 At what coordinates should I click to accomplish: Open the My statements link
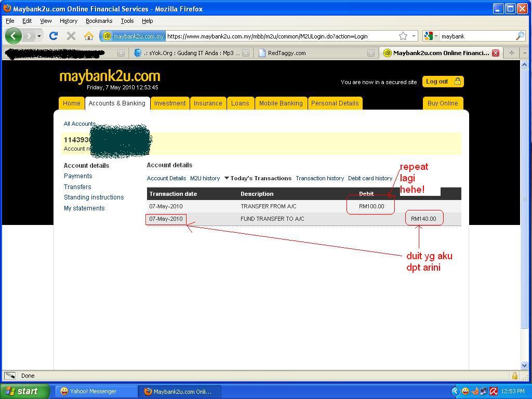(84, 208)
